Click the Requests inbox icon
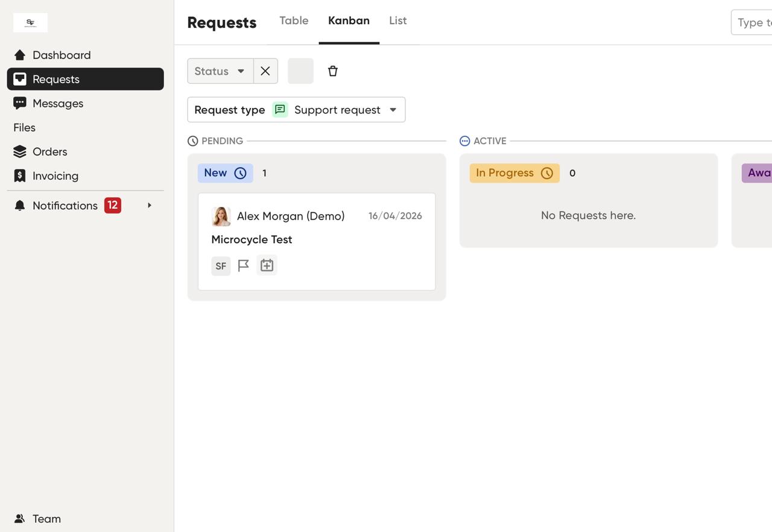The width and height of the screenshot is (772, 532). 20,79
